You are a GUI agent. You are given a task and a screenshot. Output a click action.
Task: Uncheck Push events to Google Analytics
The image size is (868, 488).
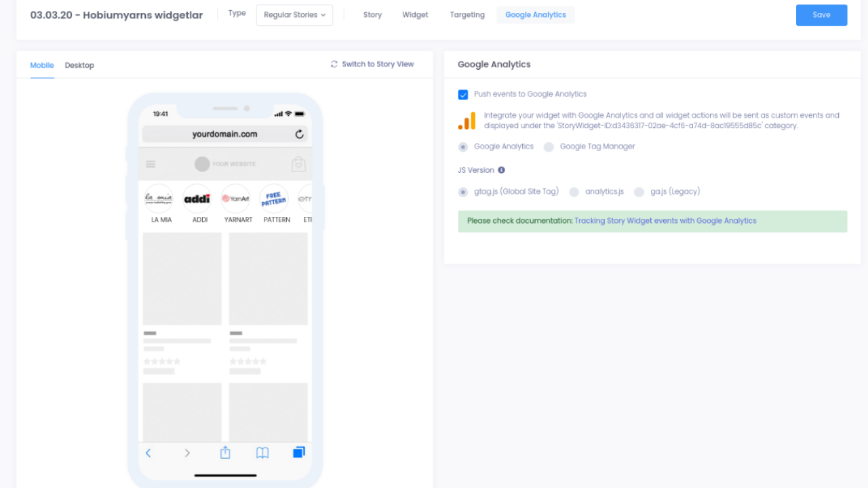[463, 95]
